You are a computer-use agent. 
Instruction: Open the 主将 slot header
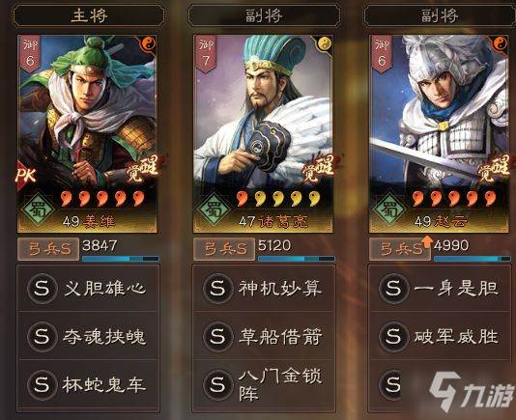(x=89, y=15)
